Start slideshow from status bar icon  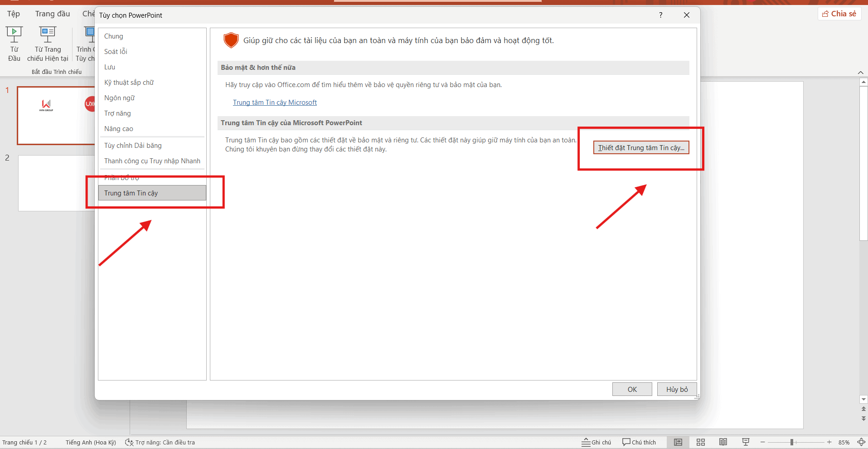point(746,442)
